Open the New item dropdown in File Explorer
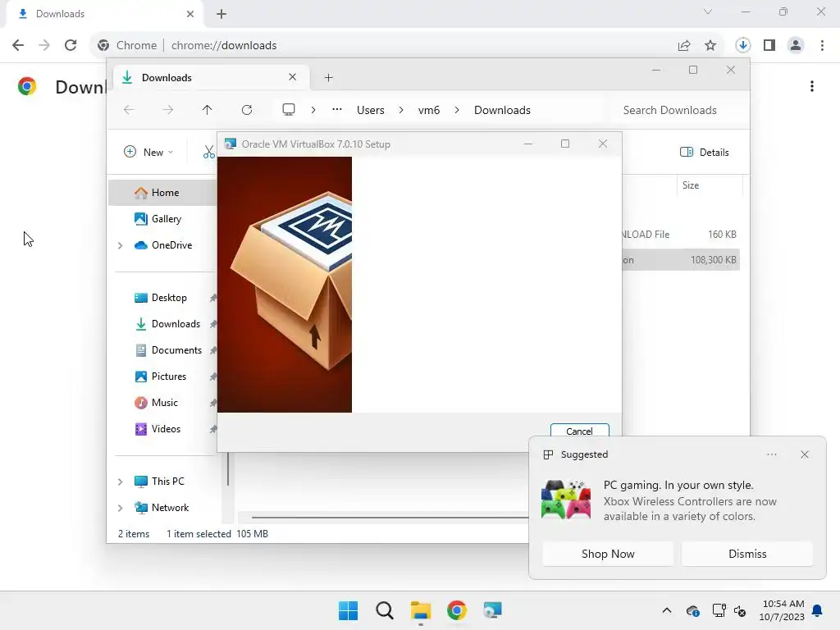The width and height of the screenshot is (840, 630). (148, 152)
